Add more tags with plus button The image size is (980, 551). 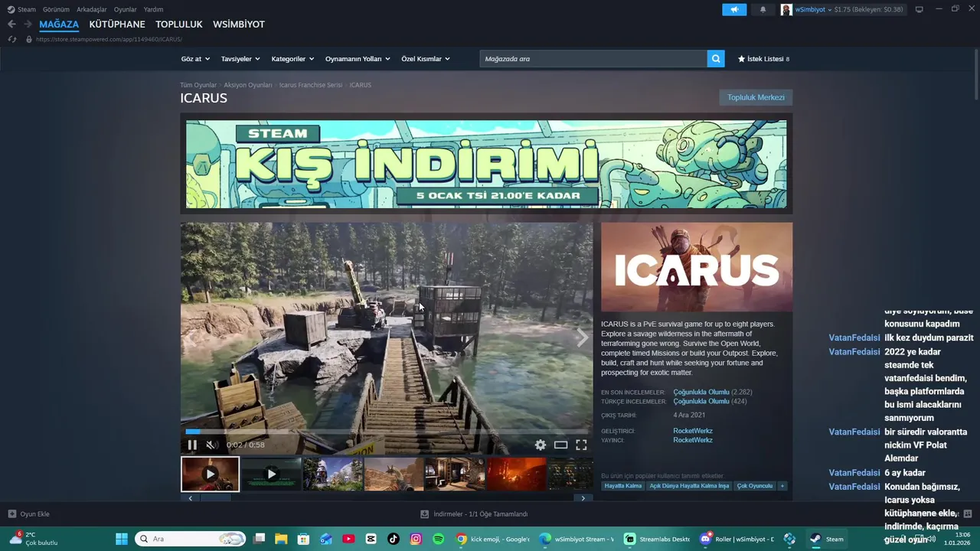click(782, 486)
